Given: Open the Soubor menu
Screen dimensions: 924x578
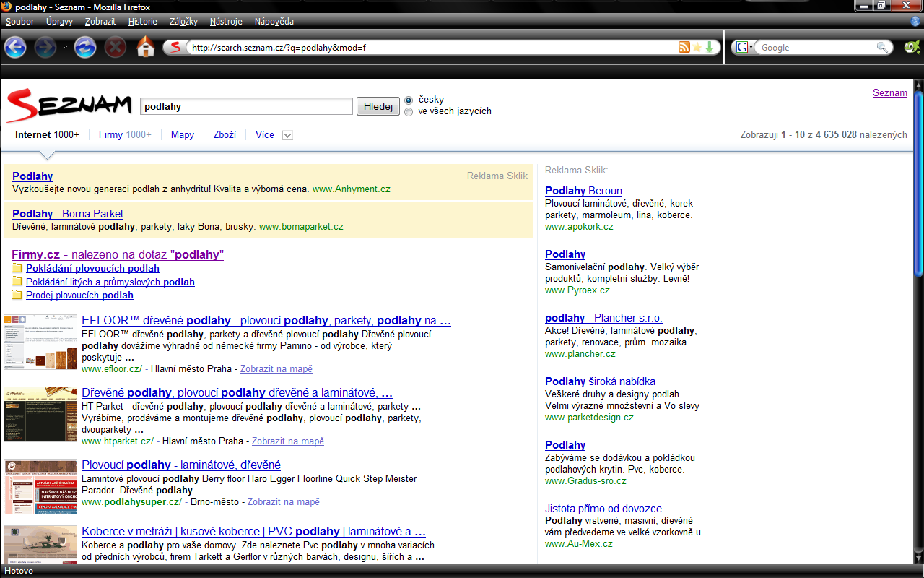Looking at the screenshot, I should coord(19,22).
